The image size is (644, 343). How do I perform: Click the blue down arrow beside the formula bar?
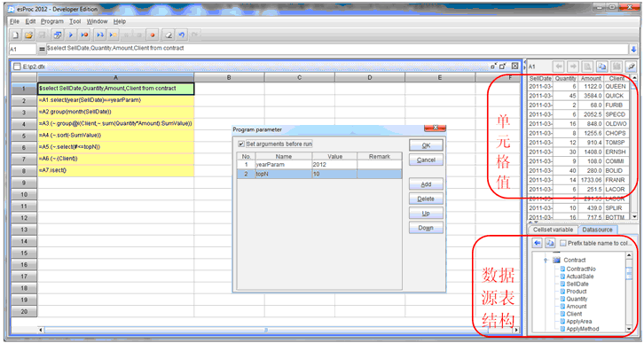pyautogui.click(x=632, y=50)
